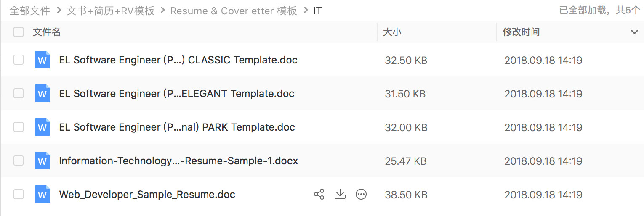Click the Word icon of the PARK Template file
Image resolution: width=644 pixels, height=216 pixels.
(x=42, y=127)
